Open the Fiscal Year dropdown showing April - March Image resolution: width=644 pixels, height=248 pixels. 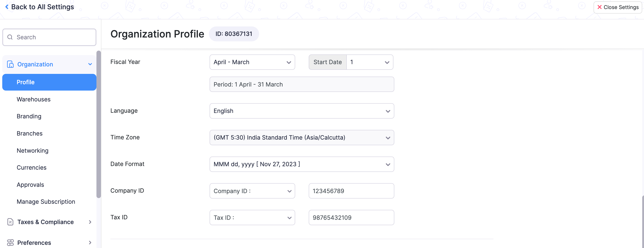pos(252,62)
